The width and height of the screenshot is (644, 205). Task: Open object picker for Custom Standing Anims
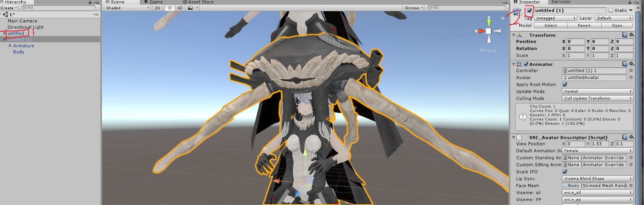[631, 158]
